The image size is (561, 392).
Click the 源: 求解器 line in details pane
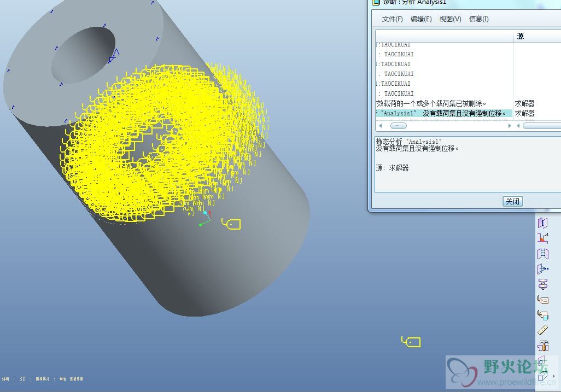tap(392, 168)
